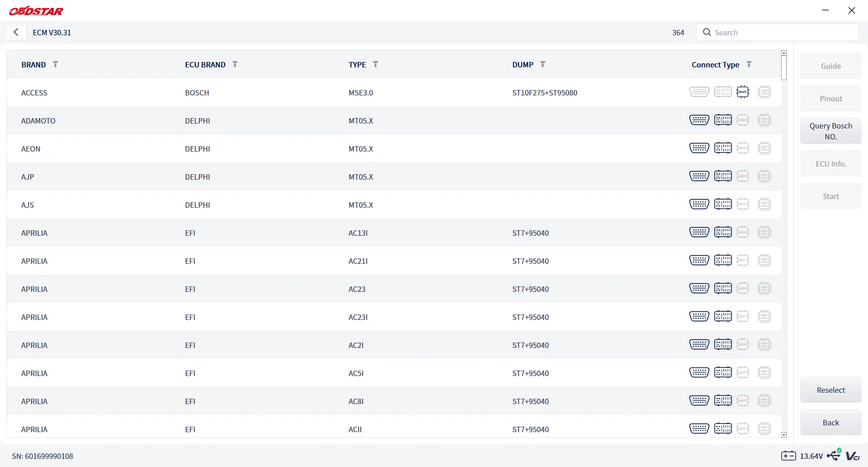Click the scrollbar up arrow
This screenshot has width=868, height=467.
point(784,53)
